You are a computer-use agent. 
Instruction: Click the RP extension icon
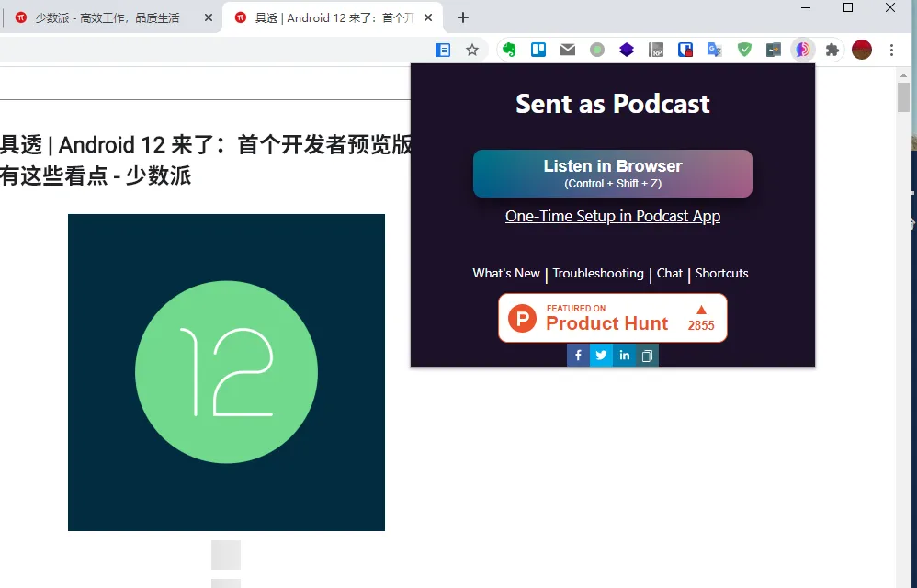(656, 50)
